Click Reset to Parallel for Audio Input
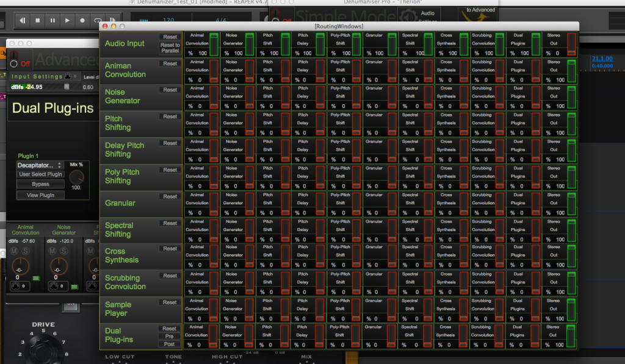Image resolution: width=625 pixels, height=364 pixels. (170, 48)
